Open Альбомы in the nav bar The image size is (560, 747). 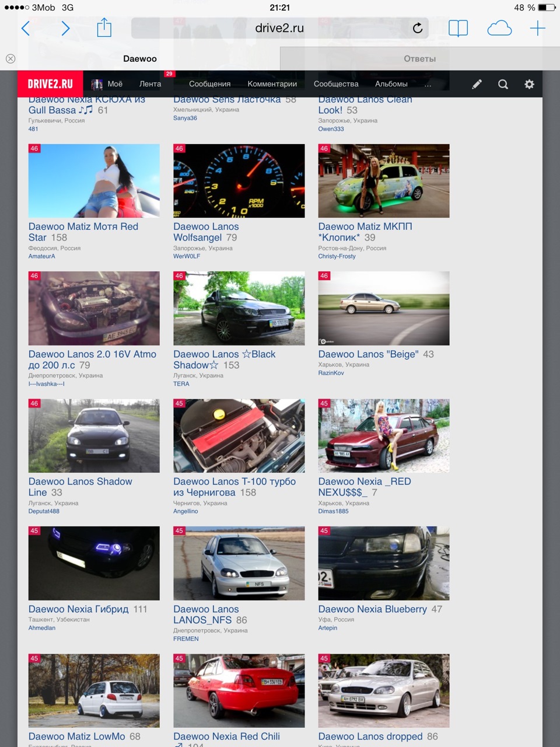point(391,84)
